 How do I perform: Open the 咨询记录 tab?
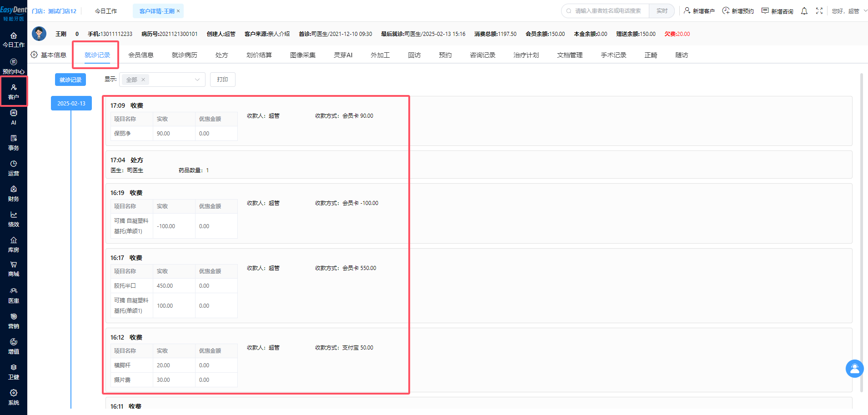pyautogui.click(x=482, y=55)
